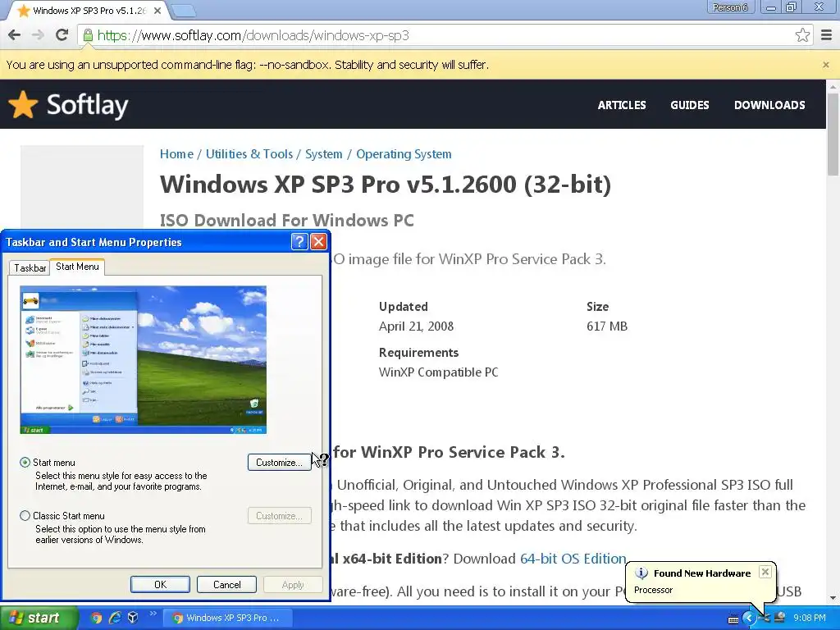Click the browser forward arrow
The height and width of the screenshot is (630, 840).
(38, 35)
